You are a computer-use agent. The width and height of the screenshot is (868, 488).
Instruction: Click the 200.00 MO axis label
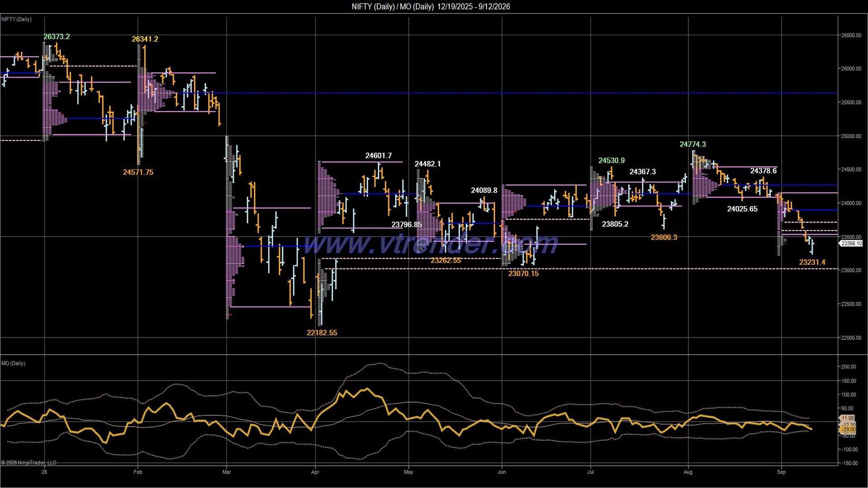[x=849, y=367]
